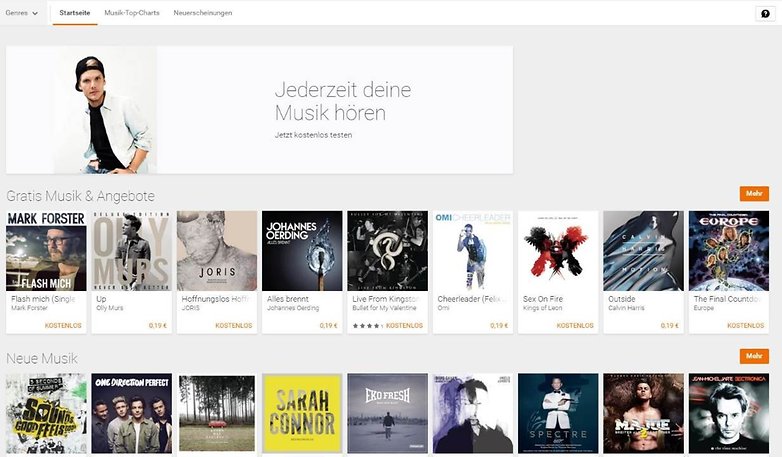The height and width of the screenshot is (457, 782).
Task: Open the Joris album cover
Action: [x=217, y=251]
